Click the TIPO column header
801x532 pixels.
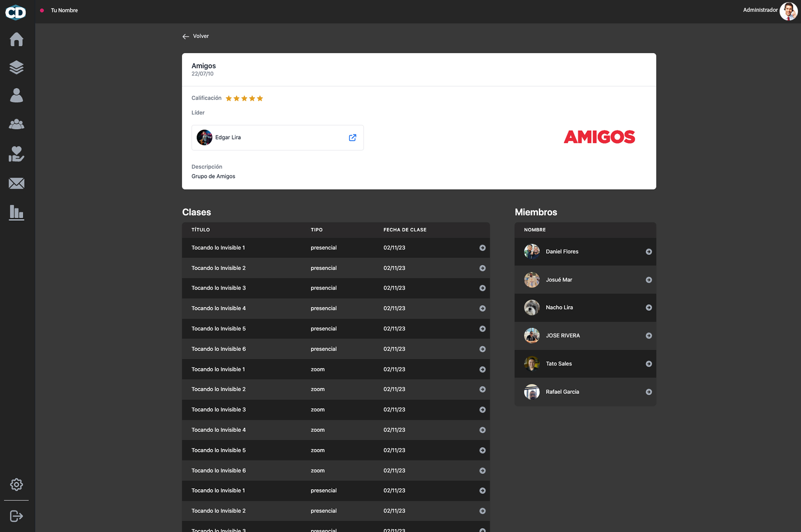pyautogui.click(x=317, y=230)
